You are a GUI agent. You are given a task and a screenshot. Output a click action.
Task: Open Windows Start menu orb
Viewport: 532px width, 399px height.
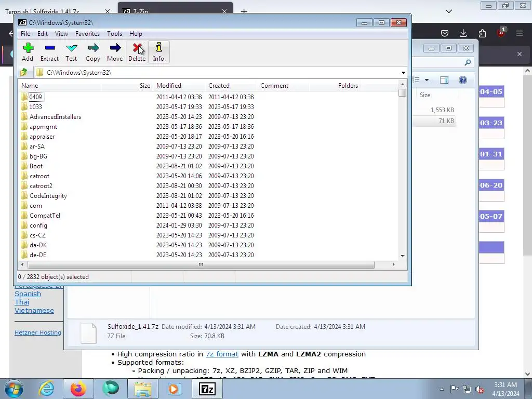click(x=14, y=389)
